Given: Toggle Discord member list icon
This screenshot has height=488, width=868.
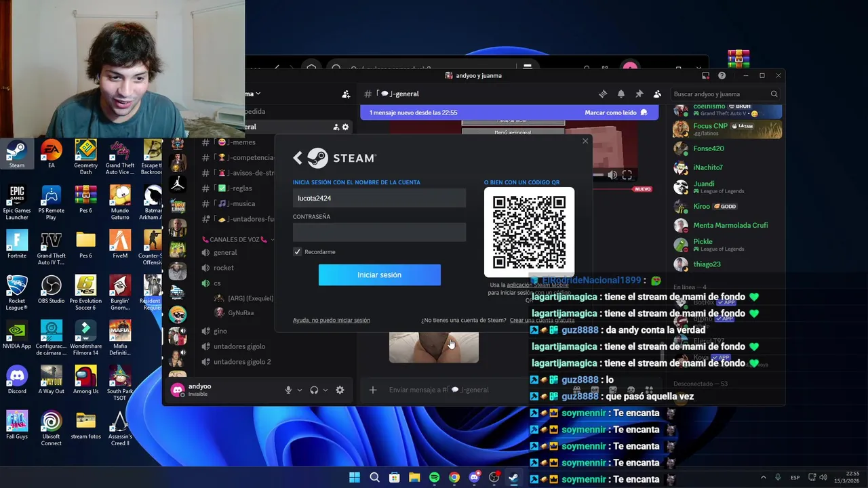Looking at the screenshot, I should tap(657, 94).
